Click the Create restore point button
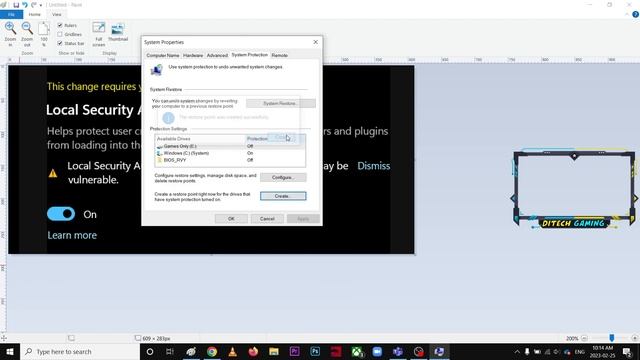640x360 pixels. point(283,196)
